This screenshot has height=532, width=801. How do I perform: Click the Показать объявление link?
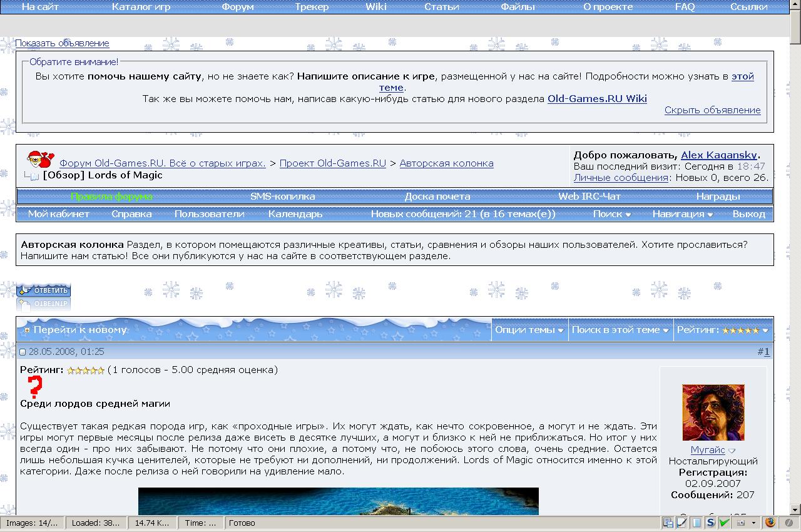pyautogui.click(x=62, y=43)
